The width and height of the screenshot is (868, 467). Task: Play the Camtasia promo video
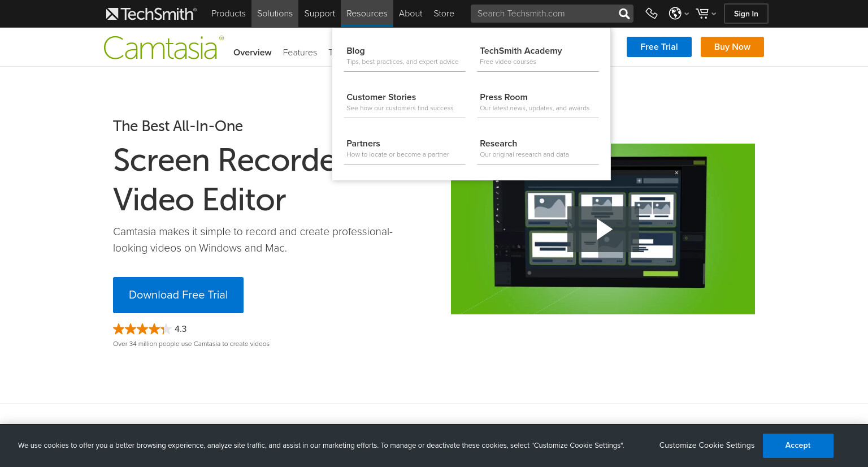click(x=604, y=229)
